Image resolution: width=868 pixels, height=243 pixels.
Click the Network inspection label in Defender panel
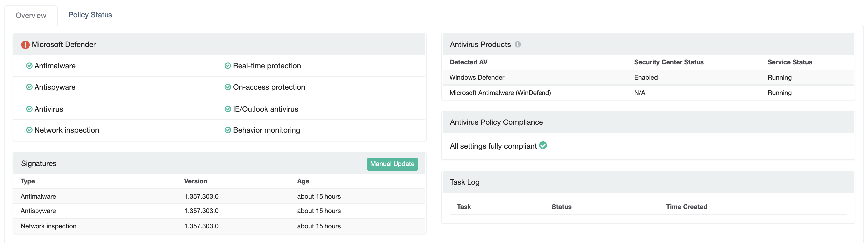tap(67, 130)
